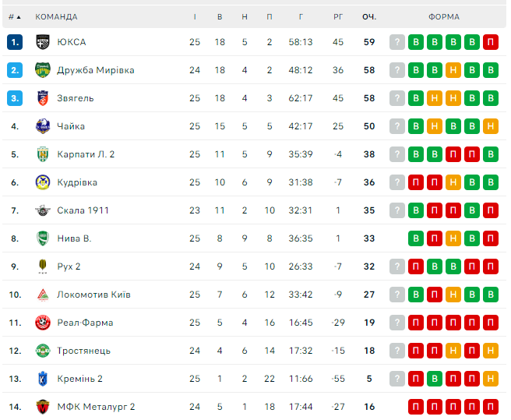The image size is (511, 420).
Task: Click the Кудрівка team logo
Action: coord(42,182)
